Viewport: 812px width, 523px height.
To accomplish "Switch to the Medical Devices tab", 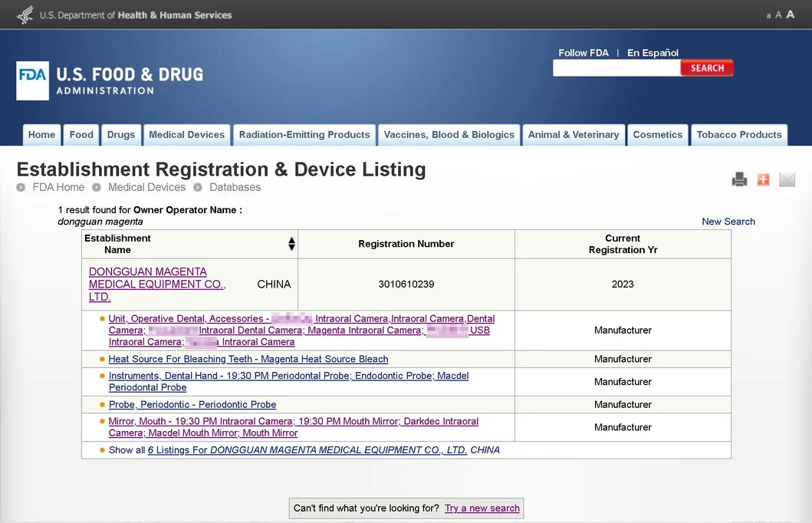I will 186,134.
